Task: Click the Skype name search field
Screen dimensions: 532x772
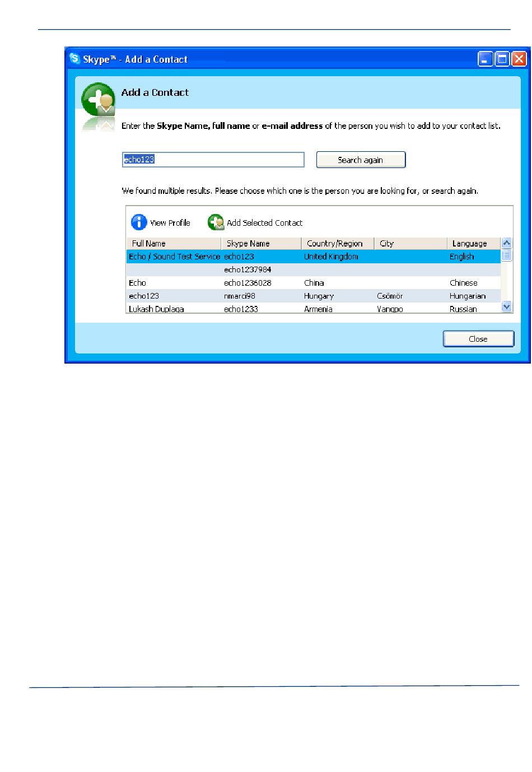Action: point(213,160)
